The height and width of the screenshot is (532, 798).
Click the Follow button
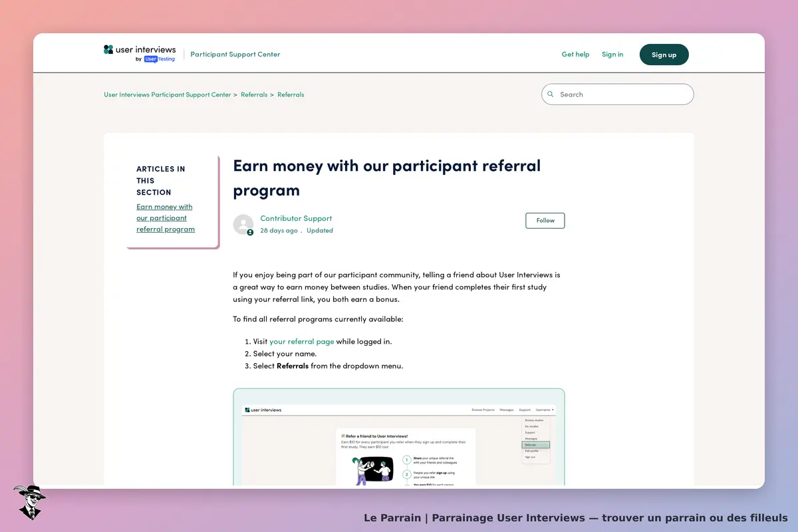pyautogui.click(x=545, y=221)
